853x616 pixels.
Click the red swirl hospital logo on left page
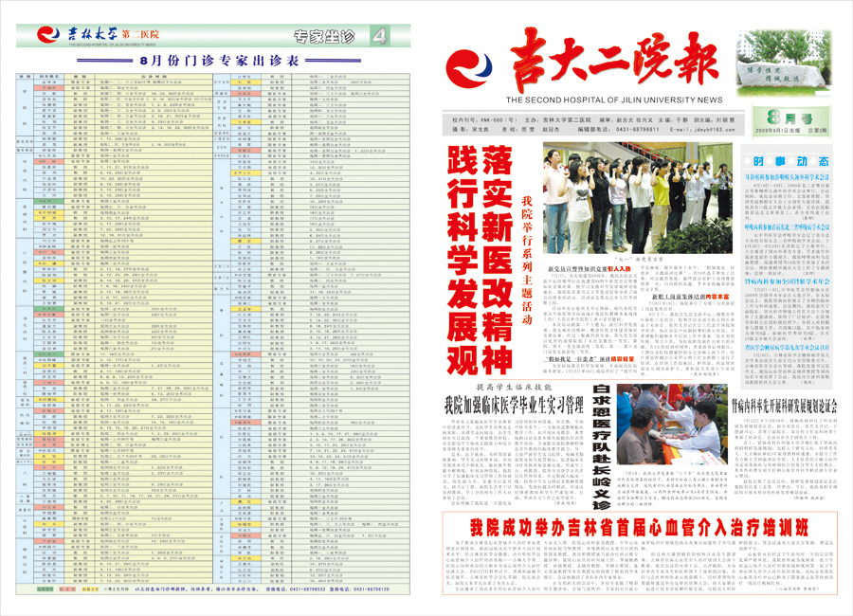(x=48, y=35)
